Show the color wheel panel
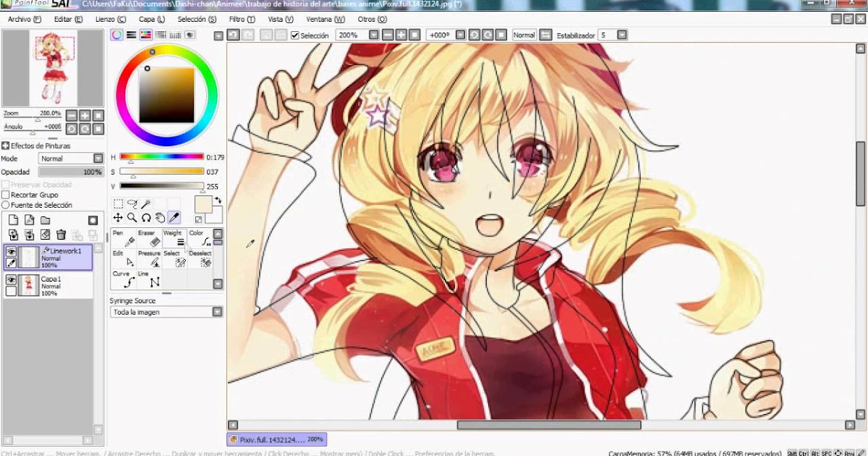The width and height of the screenshot is (868, 456). tap(117, 35)
